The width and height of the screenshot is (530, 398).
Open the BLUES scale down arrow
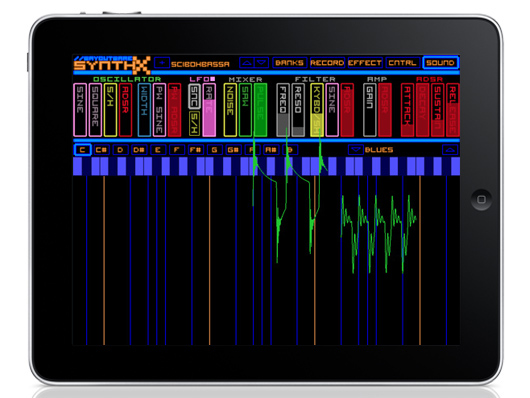[355, 149]
